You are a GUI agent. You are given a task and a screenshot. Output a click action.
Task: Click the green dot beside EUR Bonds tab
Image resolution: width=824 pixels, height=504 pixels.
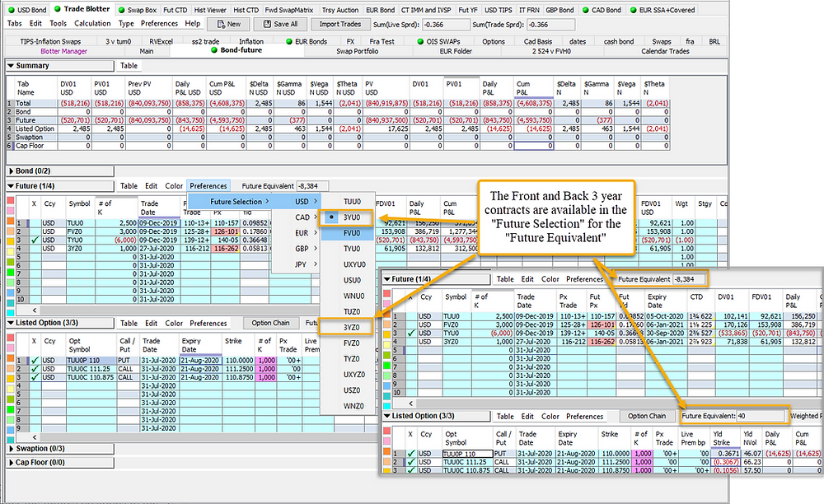[x=289, y=41]
